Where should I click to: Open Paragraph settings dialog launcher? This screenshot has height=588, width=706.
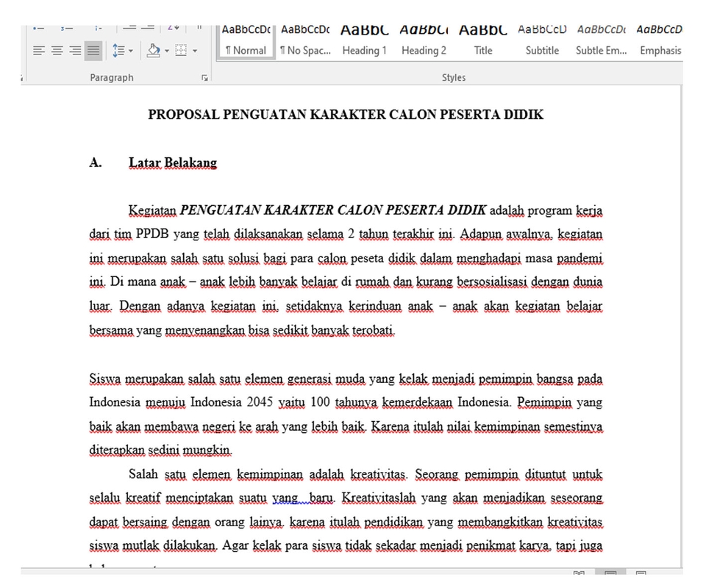205,78
